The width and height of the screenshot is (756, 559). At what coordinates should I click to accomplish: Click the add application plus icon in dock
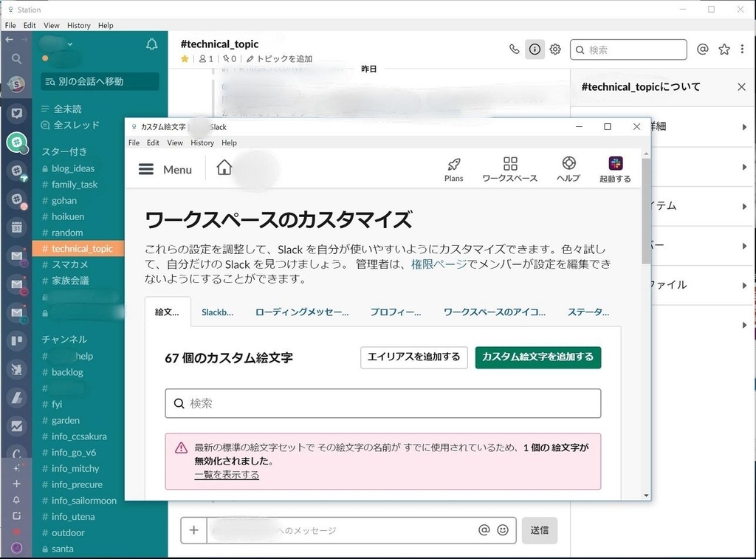pos(16,484)
